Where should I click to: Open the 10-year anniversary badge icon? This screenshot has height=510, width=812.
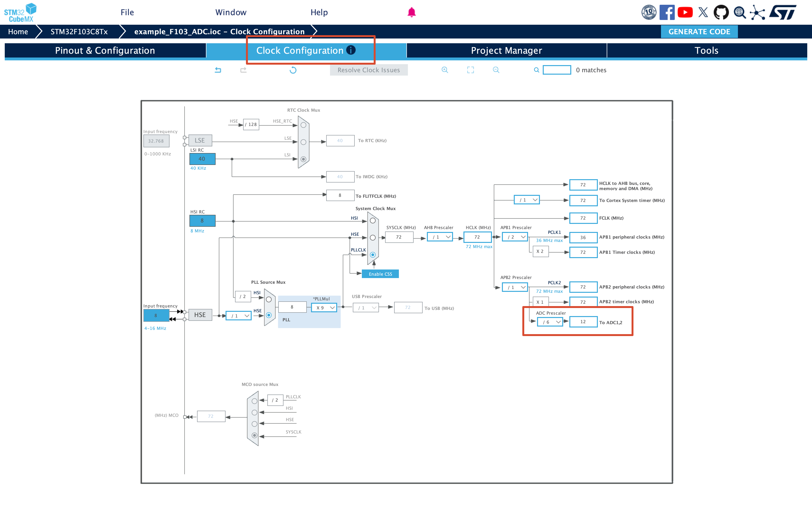(649, 13)
